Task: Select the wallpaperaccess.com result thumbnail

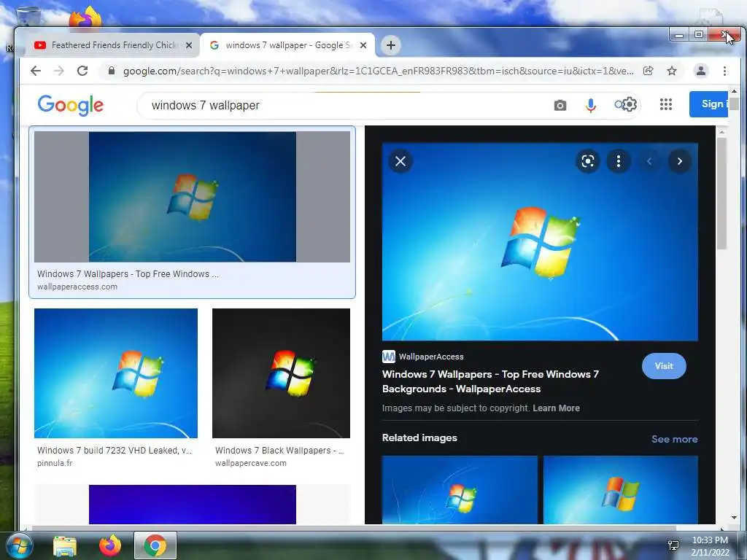Action: click(192, 197)
